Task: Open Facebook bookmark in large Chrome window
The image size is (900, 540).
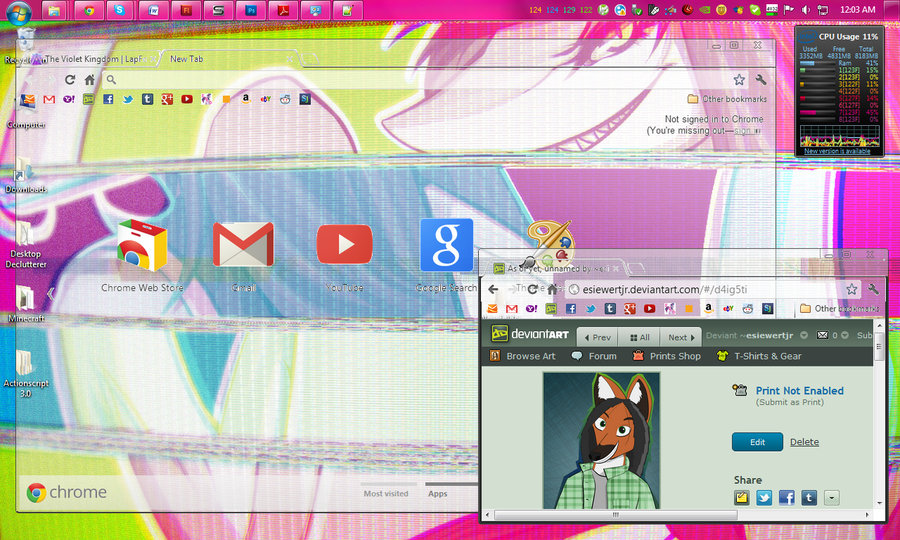Action: tap(108, 99)
